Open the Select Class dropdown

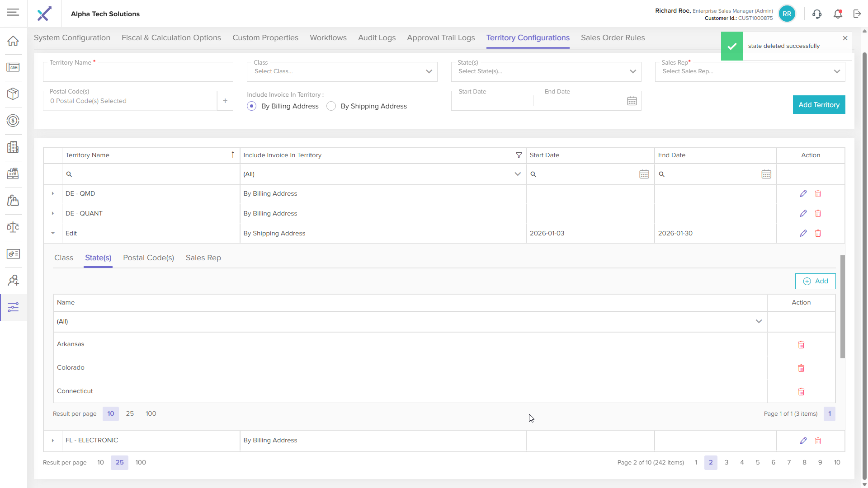point(342,71)
